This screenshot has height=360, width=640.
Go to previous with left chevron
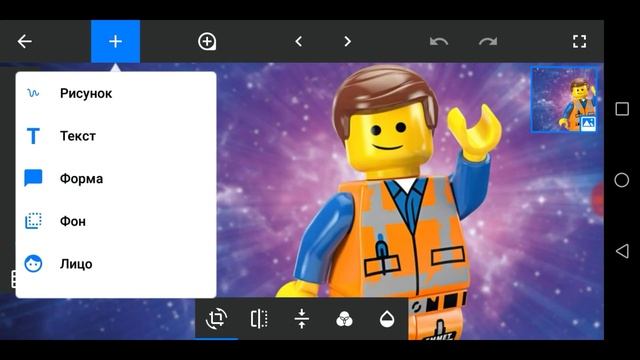pyautogui.click(x=299, y=41)
